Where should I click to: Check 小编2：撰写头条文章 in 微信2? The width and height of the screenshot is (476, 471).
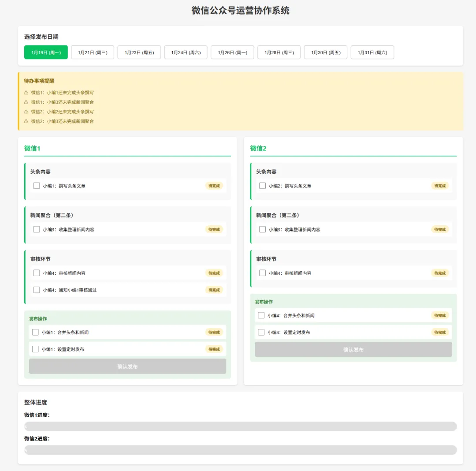[262, 186]
